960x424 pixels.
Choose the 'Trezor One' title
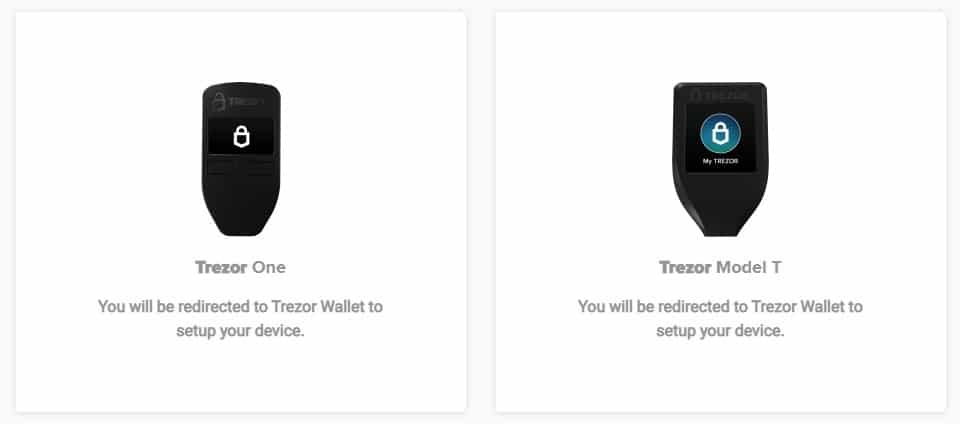(x=241, y=267)
